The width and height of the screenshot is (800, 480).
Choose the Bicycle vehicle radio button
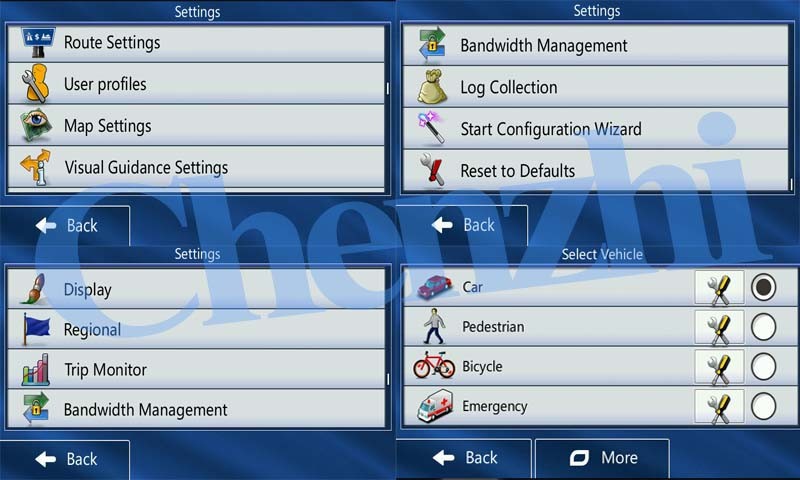(763, 368)
